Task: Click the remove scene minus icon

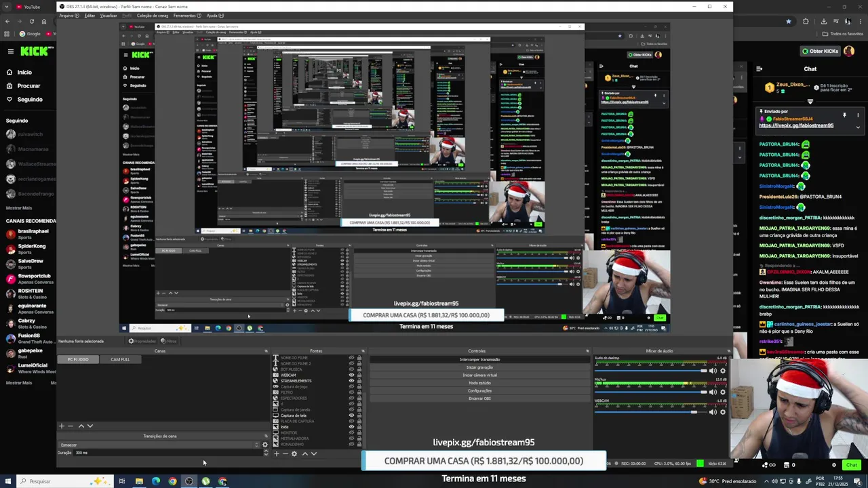Action: (70, 426)
